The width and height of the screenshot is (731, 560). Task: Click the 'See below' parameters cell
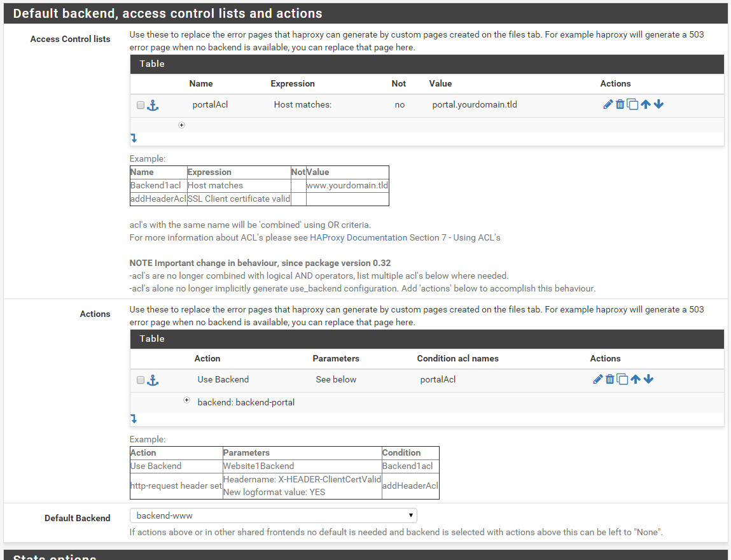point(336,379)
